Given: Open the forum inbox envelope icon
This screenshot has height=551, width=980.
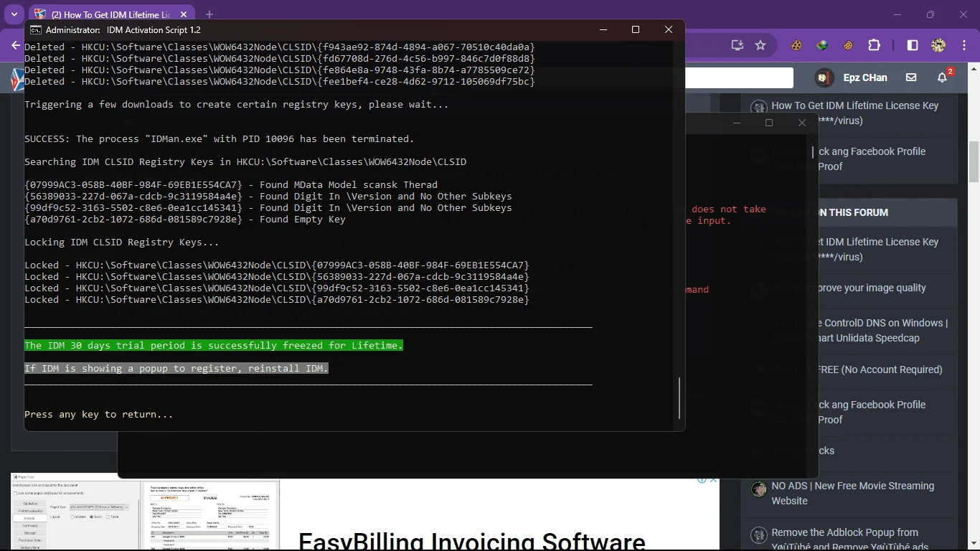Looking at the screenshot, I should tap(911, 77).
